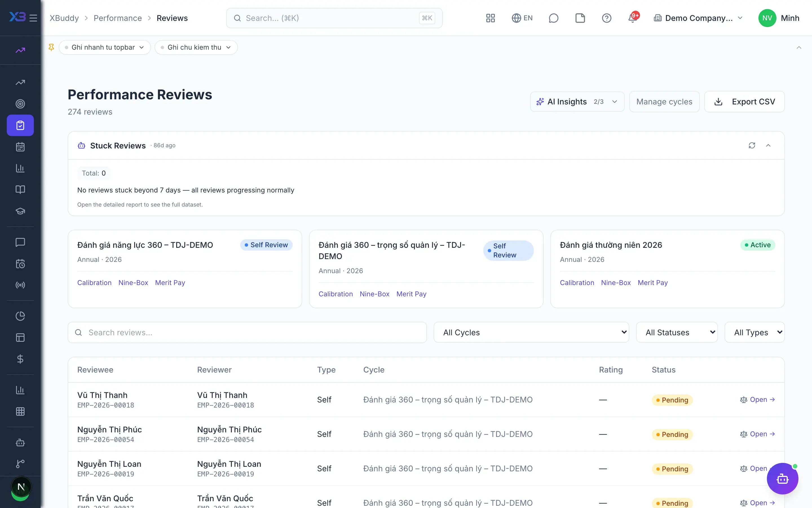The height and width of the screenshot is (508, 812).
Task: Open graduation cap learning icon in sidebar
Action: [20, 211]
